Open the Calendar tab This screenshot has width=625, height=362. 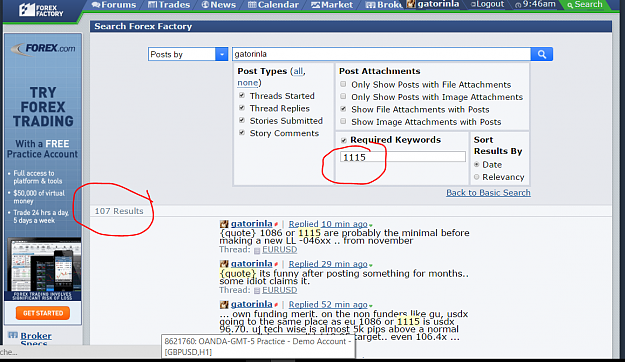[273, 5]
